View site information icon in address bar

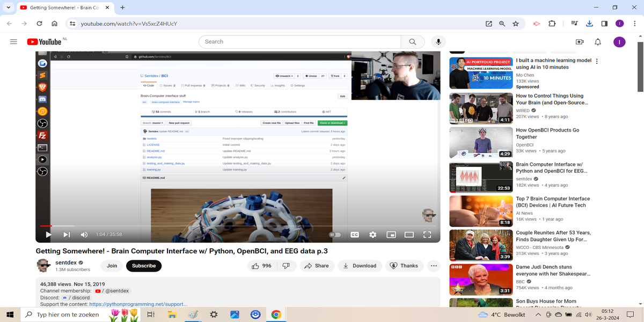(72, 24)
